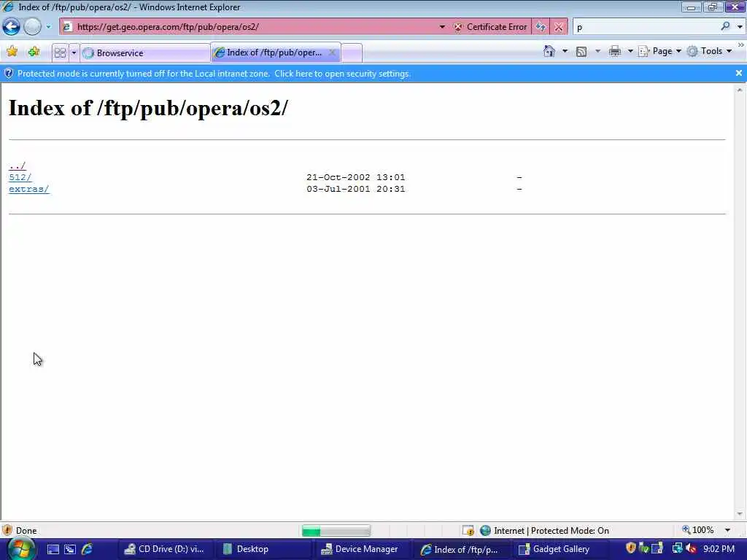747x560 pixels.
Task: Select the Index of /ftp/pub/oper... tab
Action: click(274, 52)
